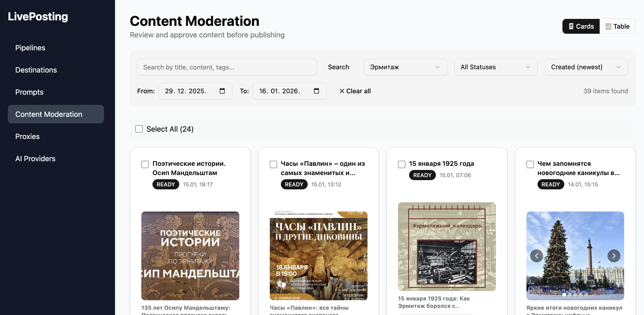
Task: Show previous image in the Christmas tree carousel
Action: click(537, 256)
